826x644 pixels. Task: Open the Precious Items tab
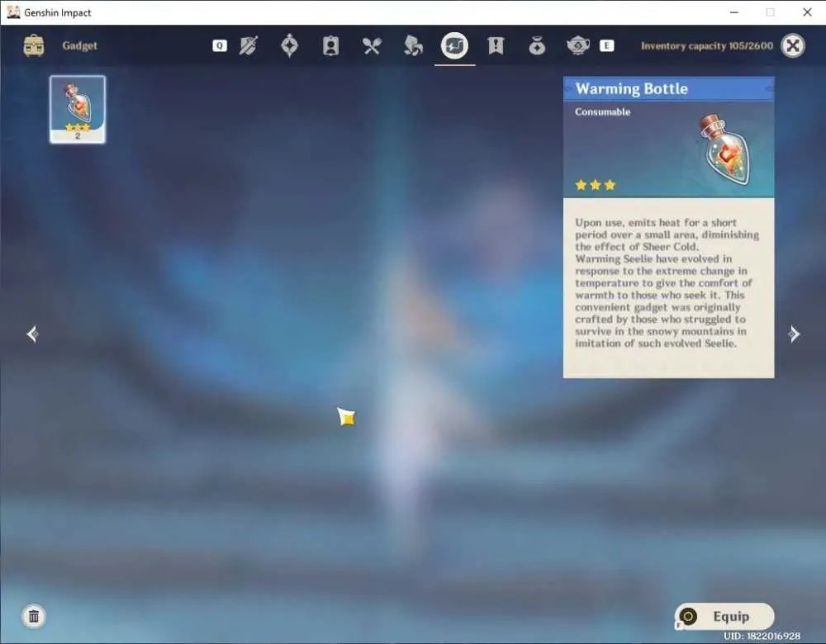(537, 45)
